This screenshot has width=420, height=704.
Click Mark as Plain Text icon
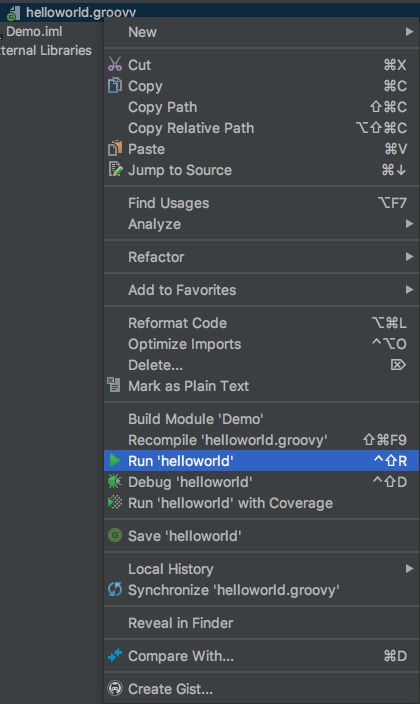pyautogui.click(x=114, y=385)
